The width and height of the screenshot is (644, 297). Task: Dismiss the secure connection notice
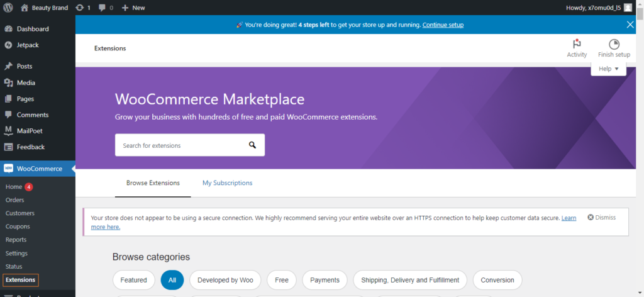[x=602, y=217]
